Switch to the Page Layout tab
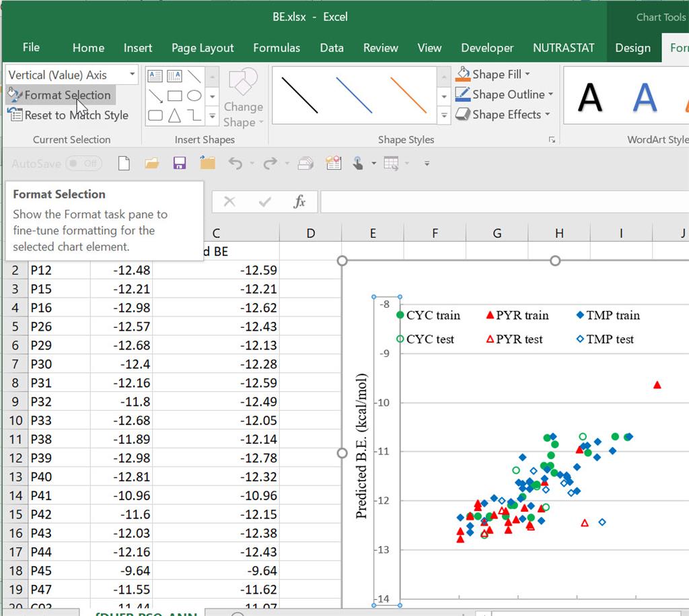The image size is (689, 616). pyautogui.click(x=203, y=48)
